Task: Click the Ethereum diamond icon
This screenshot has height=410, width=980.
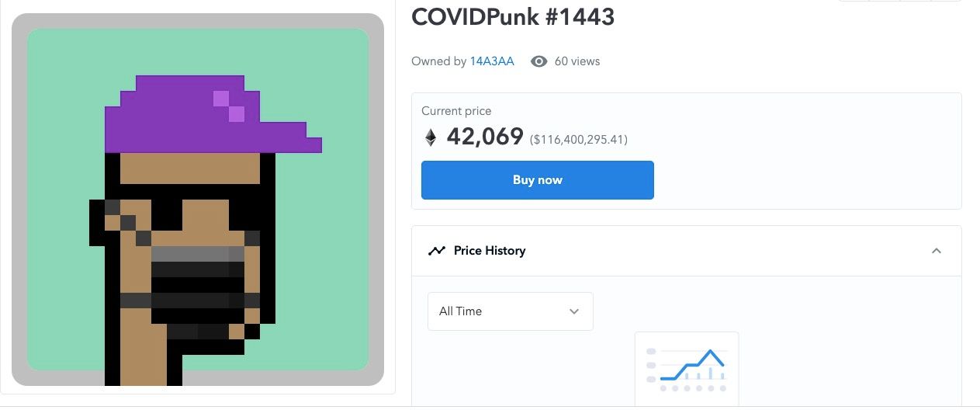Action: click(x=430, y=138)
